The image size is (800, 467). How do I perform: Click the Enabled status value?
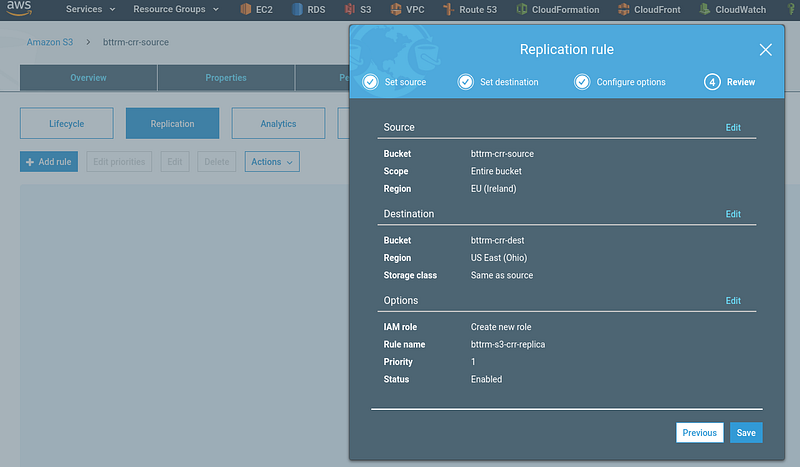tap(486, 379)
